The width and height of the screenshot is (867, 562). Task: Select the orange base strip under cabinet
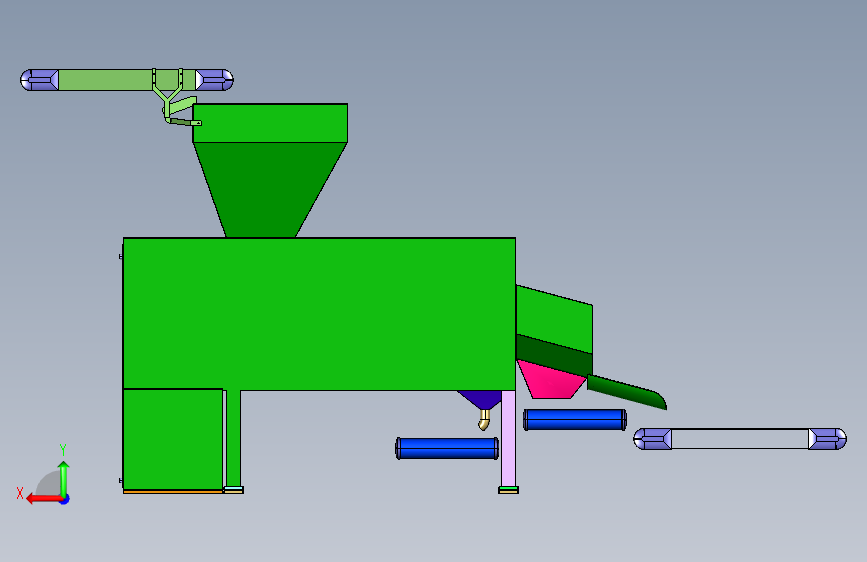(x=173, y=491)
